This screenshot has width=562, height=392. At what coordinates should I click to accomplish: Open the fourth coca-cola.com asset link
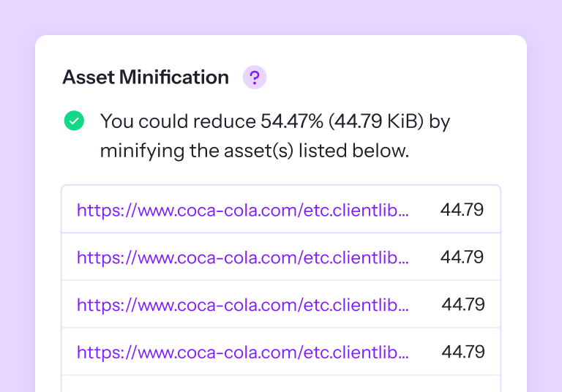click(x=243, y=352)
